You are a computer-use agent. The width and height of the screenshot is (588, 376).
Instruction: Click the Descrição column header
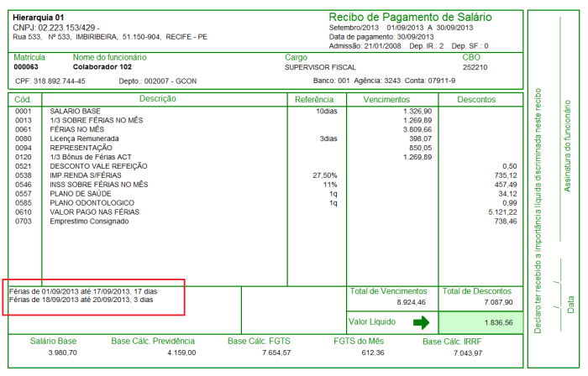tap(157, 99)
